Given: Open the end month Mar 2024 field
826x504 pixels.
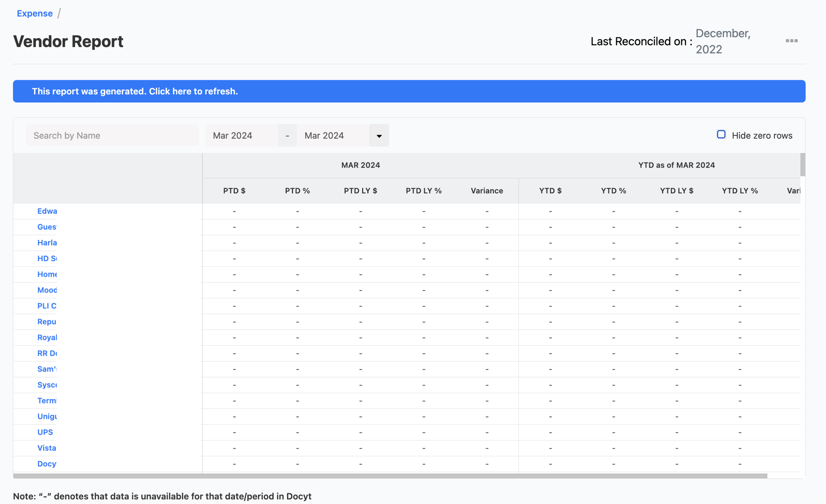Looking at the screenshot, I should 333,135.
